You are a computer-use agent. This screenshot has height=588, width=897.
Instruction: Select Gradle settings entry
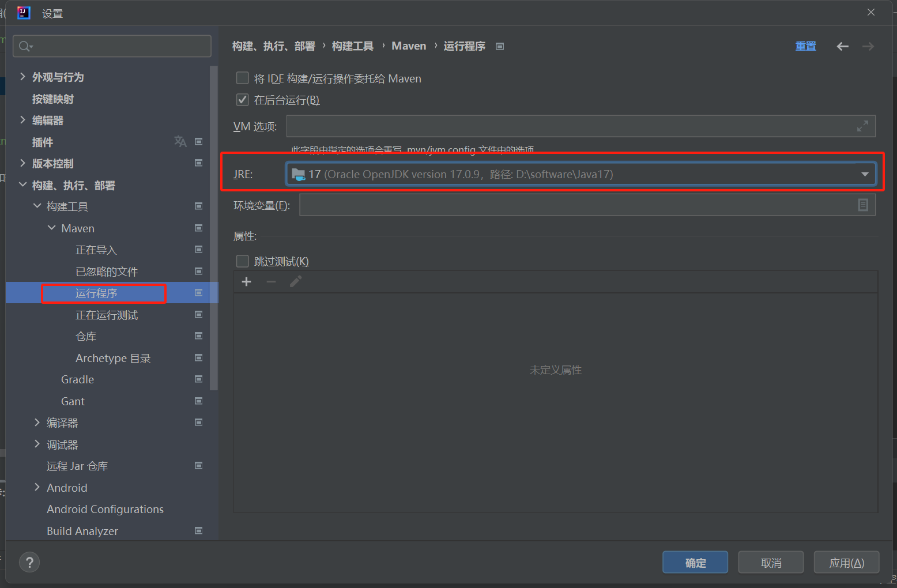pos(77,380)
